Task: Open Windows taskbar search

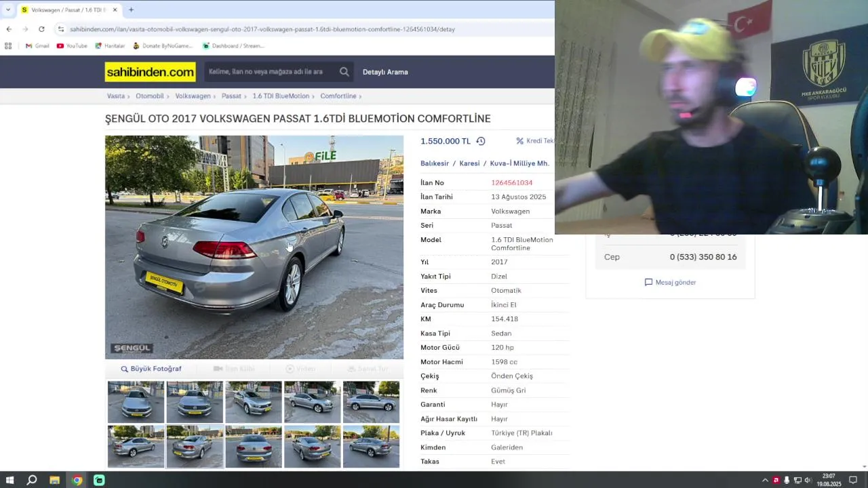Action: point(32,480)
